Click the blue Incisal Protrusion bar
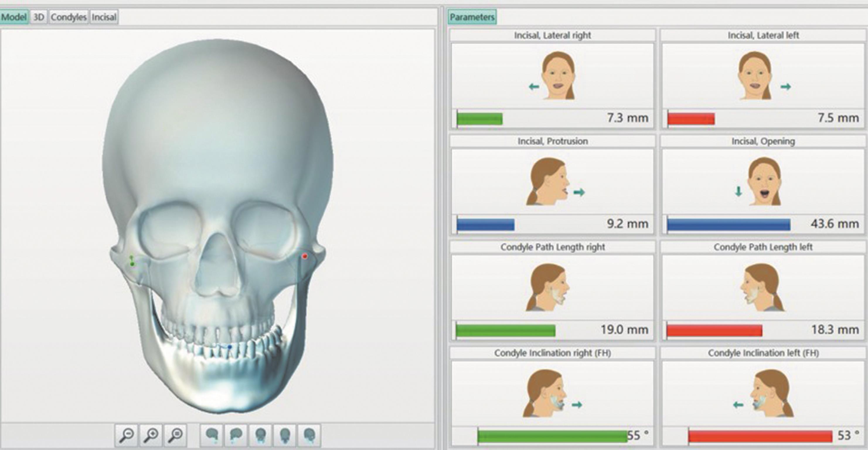Image resolution: width=868 pixels, height=450 pixels. (486, 225)
